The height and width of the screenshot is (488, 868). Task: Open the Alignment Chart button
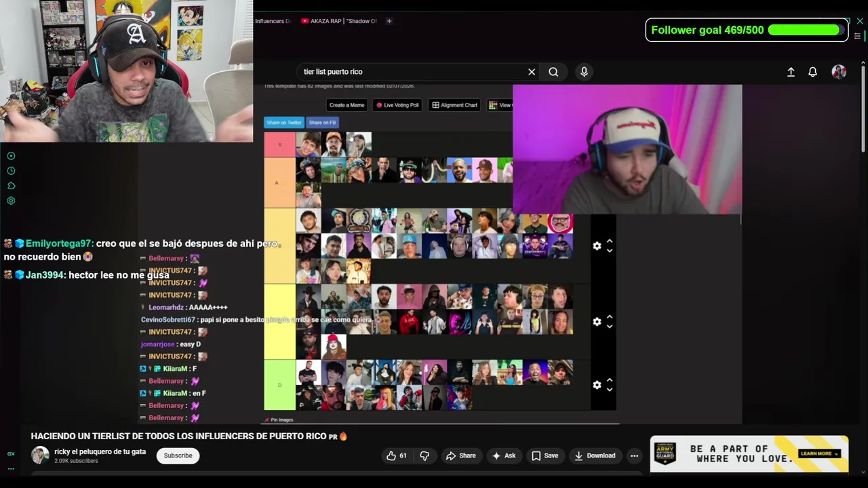pyautogui.click(x=455, y=105)
